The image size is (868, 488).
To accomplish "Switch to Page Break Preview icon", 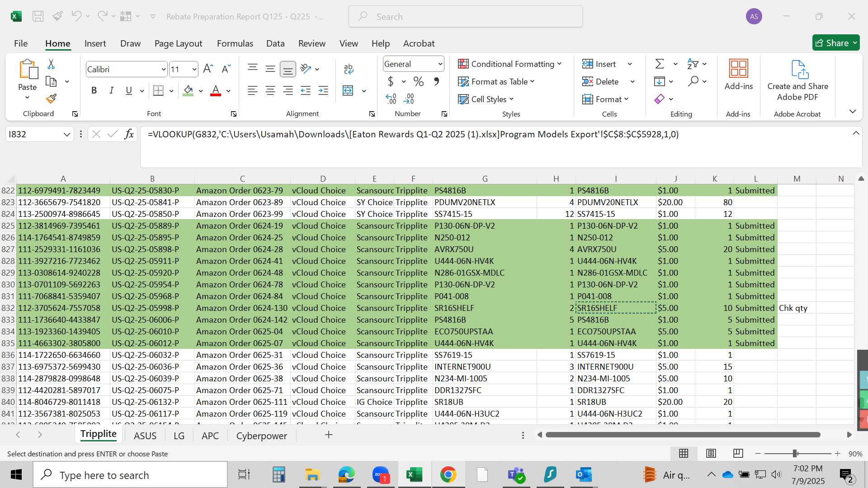I will (738, 453).
